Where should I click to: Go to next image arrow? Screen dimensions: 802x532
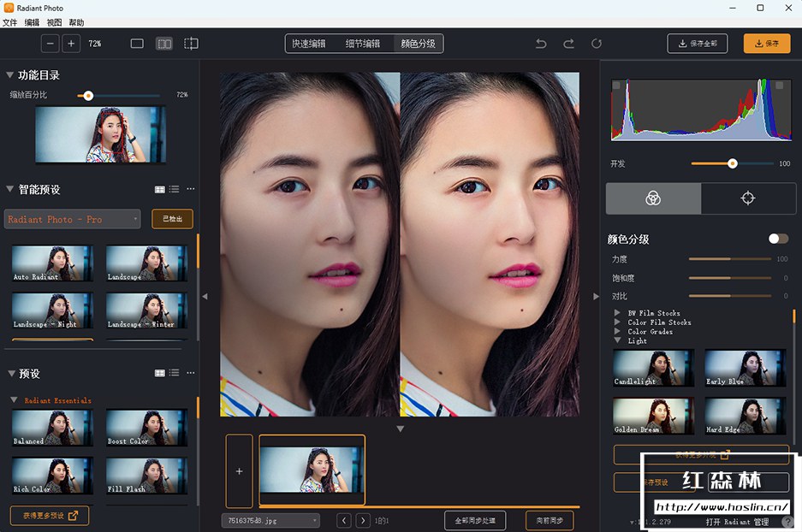point(363,521)
